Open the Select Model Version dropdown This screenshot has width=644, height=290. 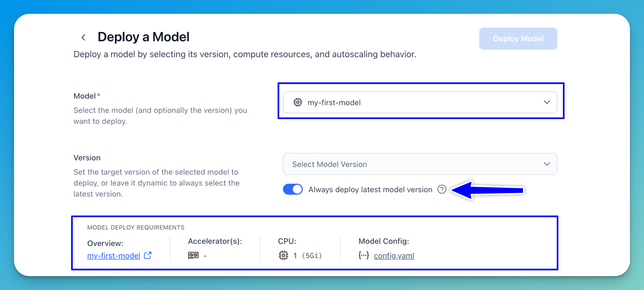click(420, 164)
